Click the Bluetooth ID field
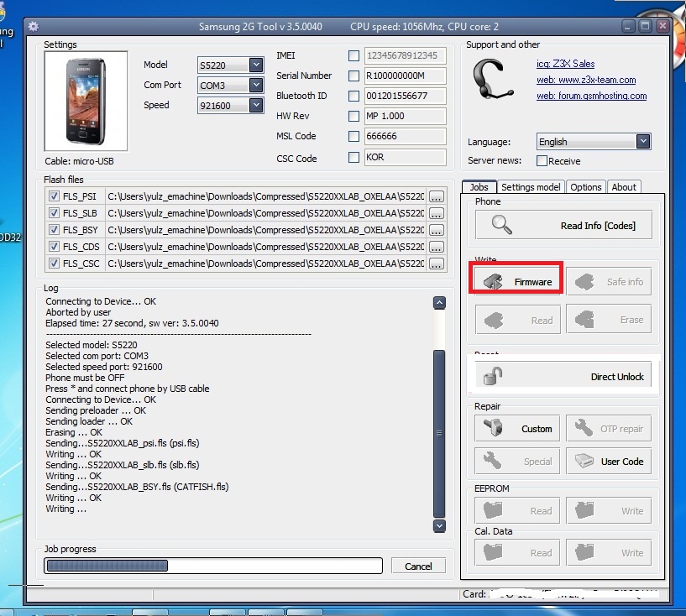 tap(405, 96)
